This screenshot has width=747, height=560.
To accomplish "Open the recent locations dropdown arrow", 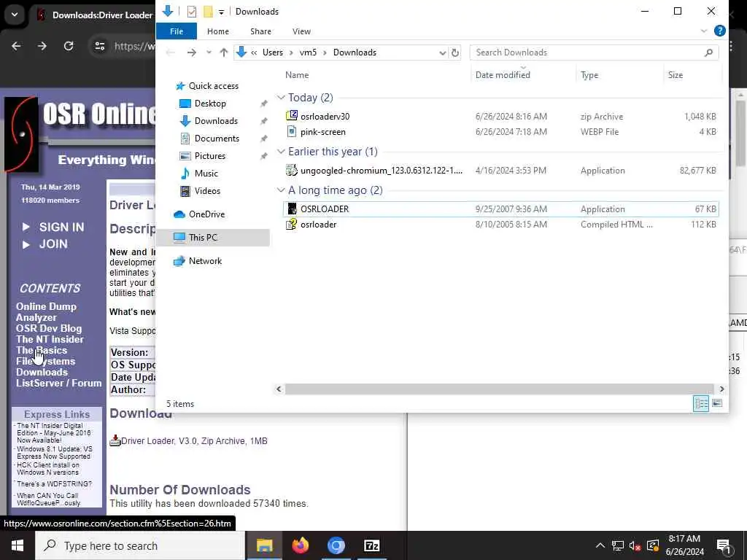I will point(209,52).
